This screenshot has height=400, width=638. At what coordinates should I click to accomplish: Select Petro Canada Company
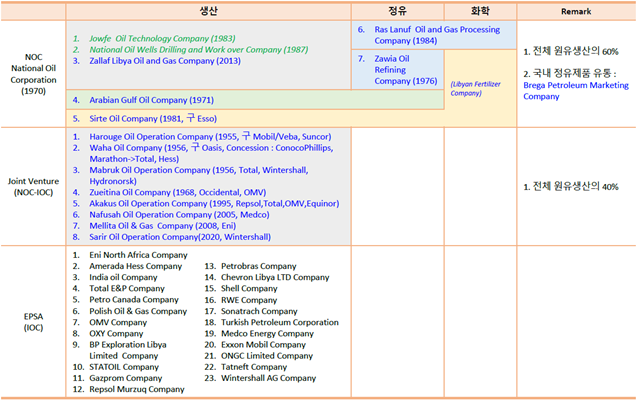(x=134, y=300)
